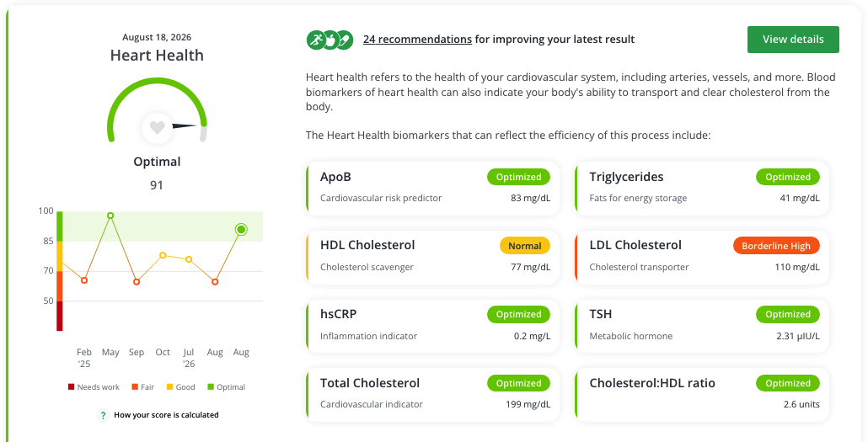The image size is (868, 442).
Task: Click the HDL Cholesterol Normal badge
Action: click(525, 246)
